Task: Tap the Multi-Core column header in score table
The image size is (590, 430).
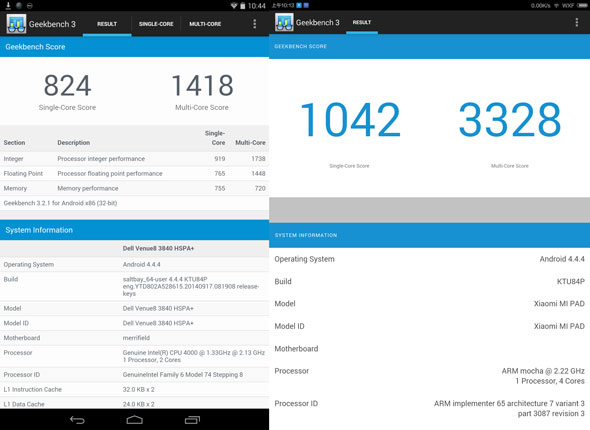Action: coord(250,143)
